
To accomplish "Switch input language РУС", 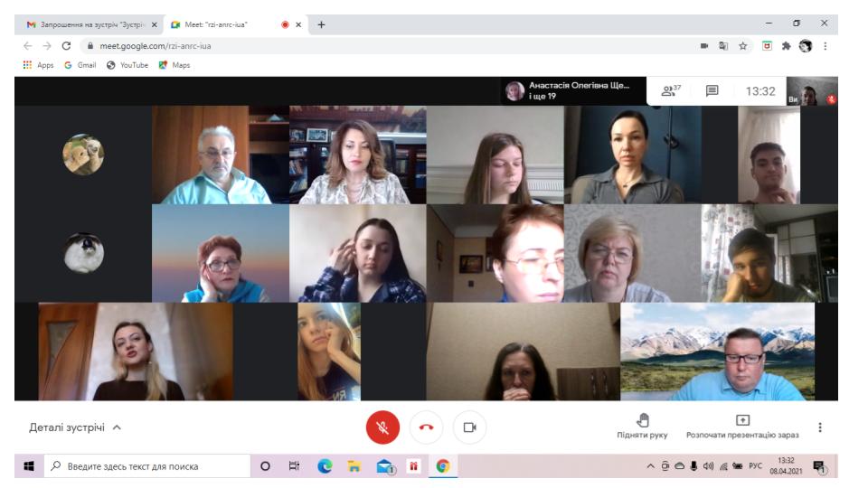I will tap(755, 466).
